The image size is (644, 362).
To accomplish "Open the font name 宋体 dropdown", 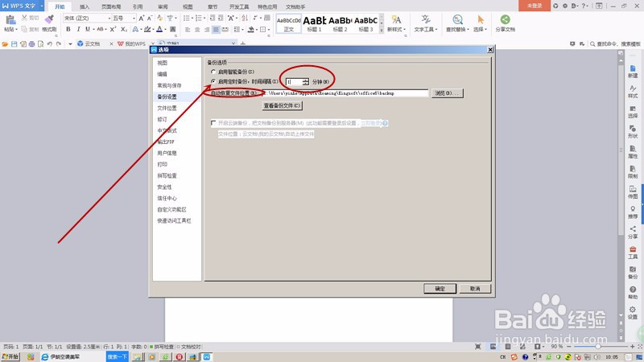I will (x=109, y=18).
